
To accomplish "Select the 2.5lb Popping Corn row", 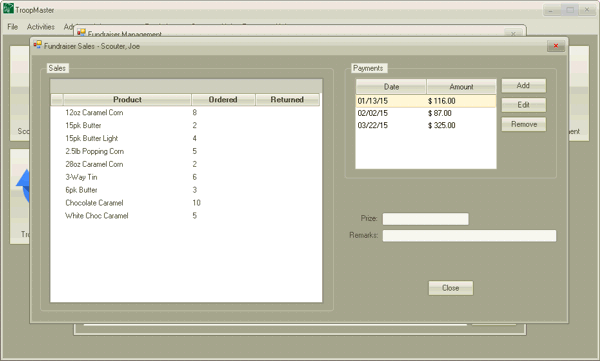I will [186, 151].
